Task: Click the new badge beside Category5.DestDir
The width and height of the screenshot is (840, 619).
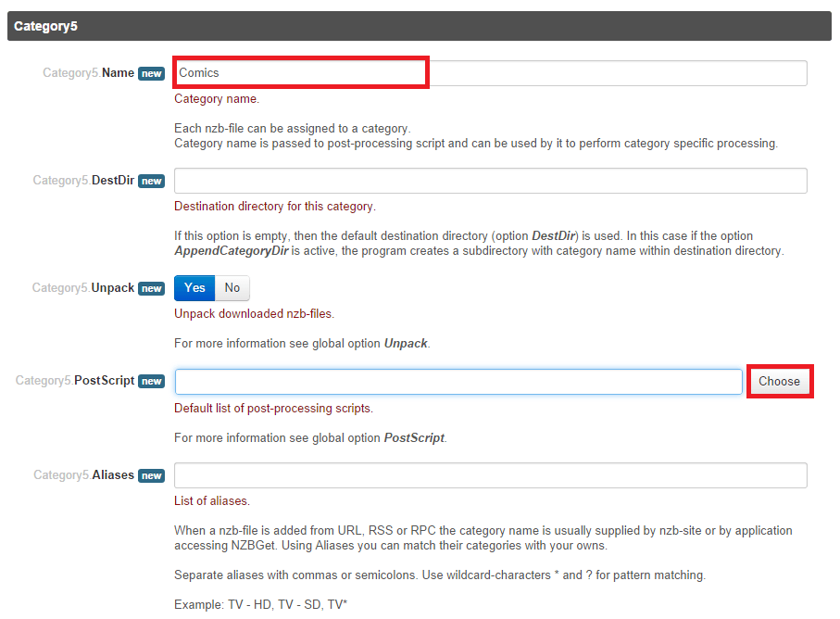Action: click(152, 182)
